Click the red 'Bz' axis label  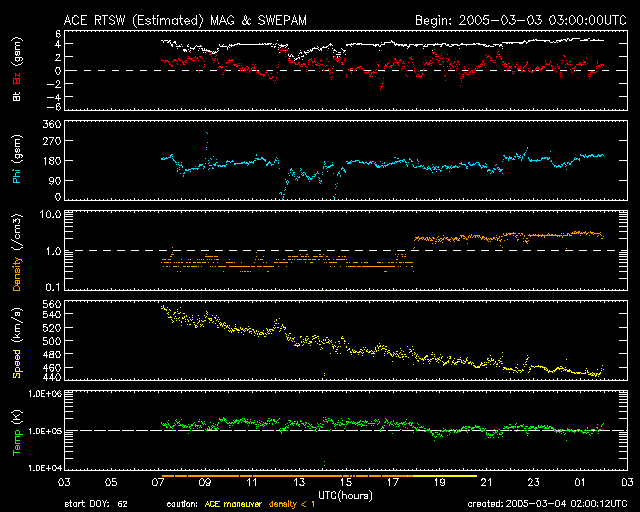pos(17,78)
